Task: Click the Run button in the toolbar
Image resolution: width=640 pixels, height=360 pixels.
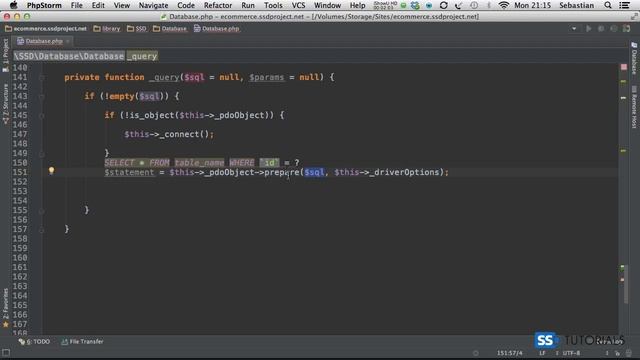Action: click(x=589, y=29)
